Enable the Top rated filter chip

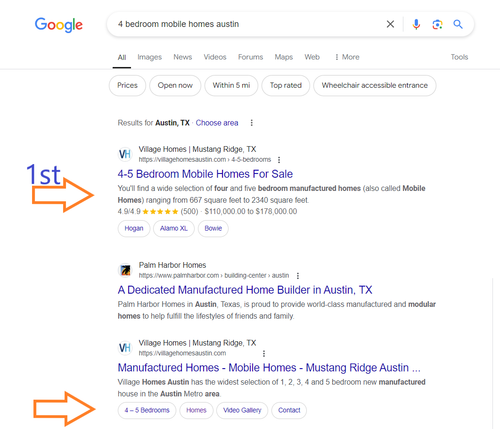(x=286, y=85)
